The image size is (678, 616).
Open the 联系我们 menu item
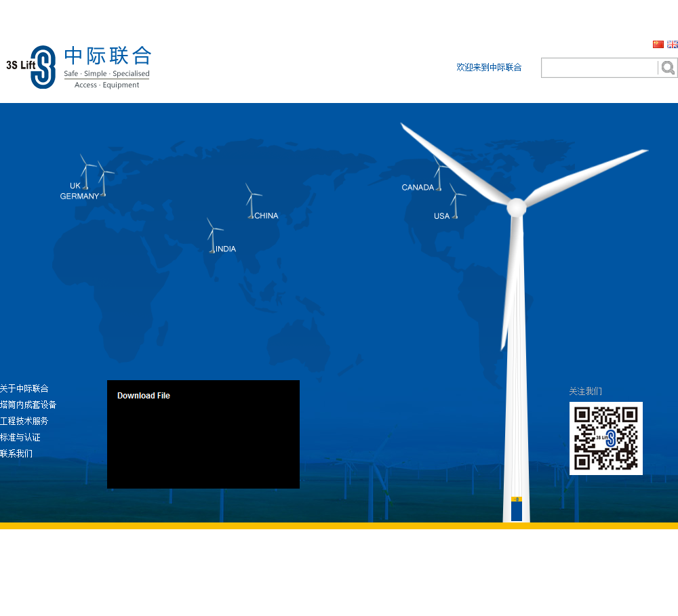[x=16, y=453]
